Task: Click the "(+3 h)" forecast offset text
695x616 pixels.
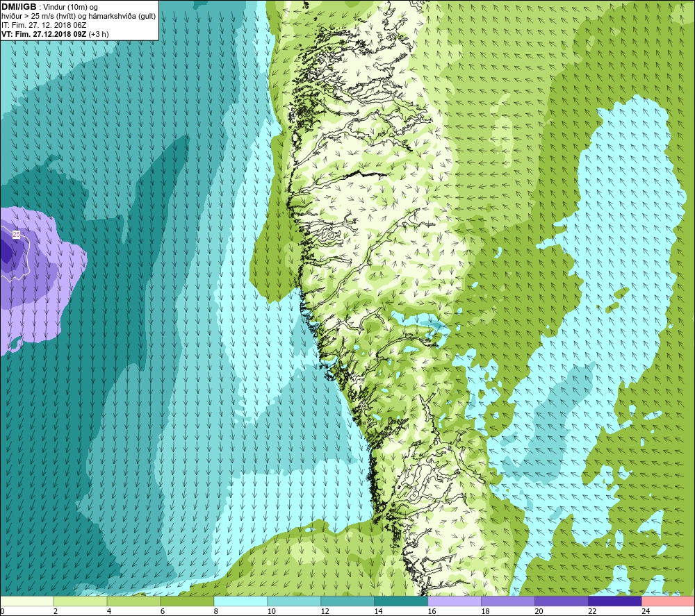Action: [x=99, y=34]
